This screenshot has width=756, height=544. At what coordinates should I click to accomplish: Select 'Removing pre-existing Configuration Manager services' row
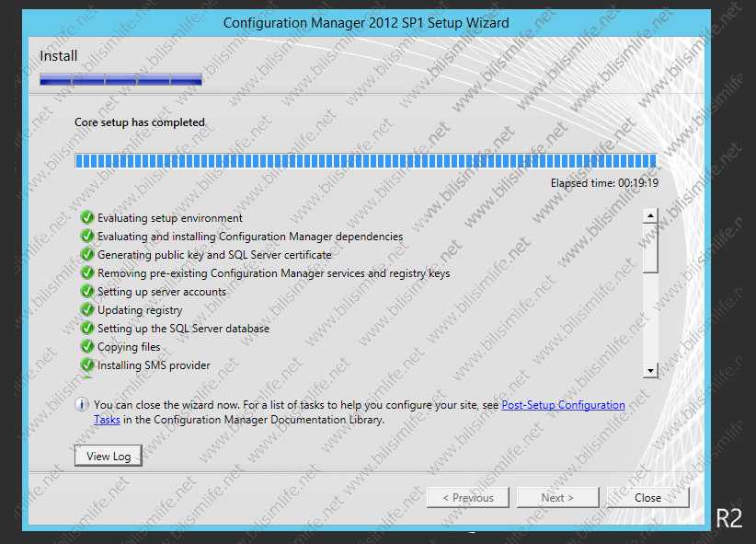pyautogui.click(x=273, y=272)
